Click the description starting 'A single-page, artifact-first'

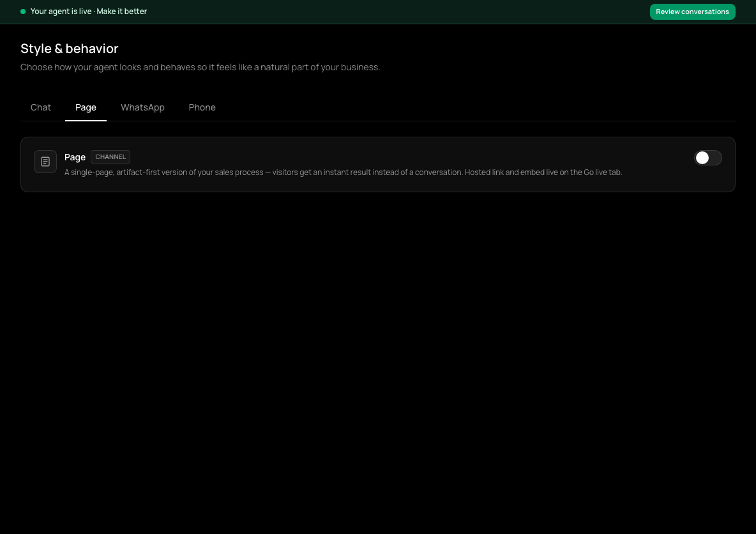click(x=344, y=172)
